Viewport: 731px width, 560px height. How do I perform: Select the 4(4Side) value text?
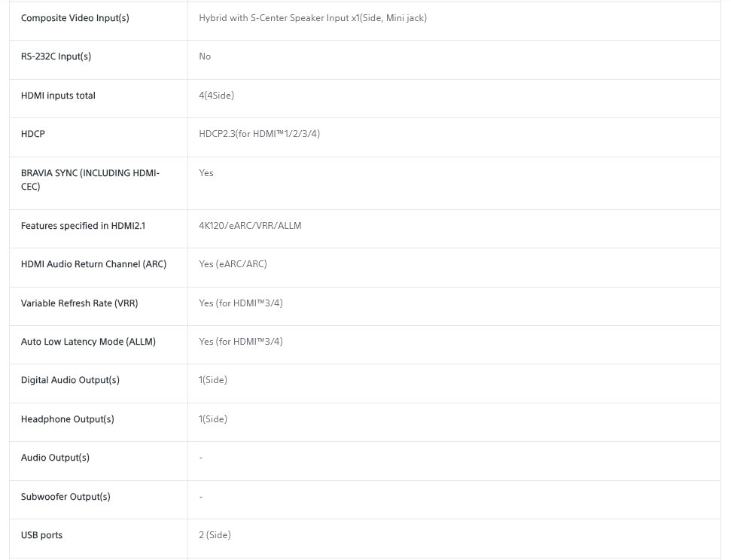(216, 96)
